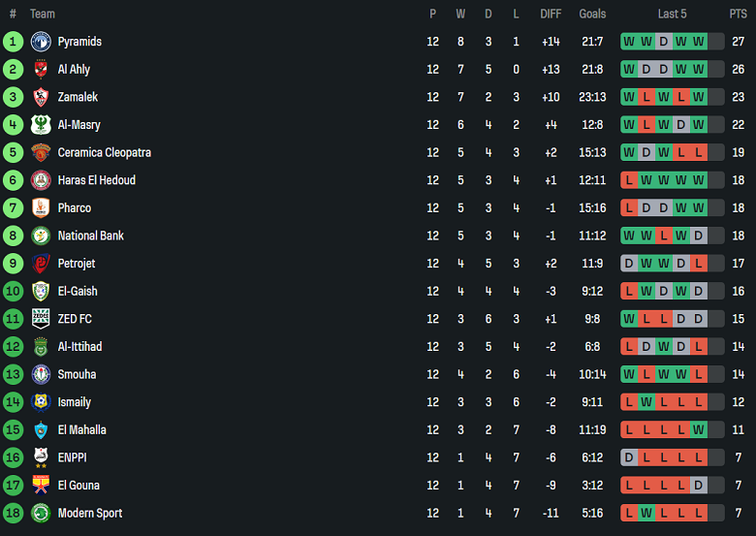This screenshot has height=536, width=756.
Task: Click the ZED FC team logo
Action: (x=41, y=319)
